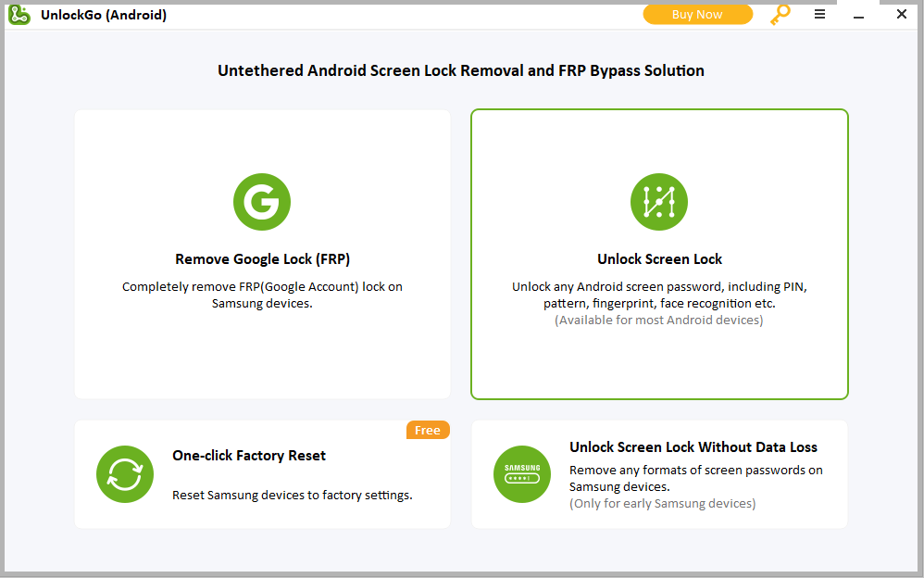Select the Remove Google Lock (FRP) option
The height and width of the screenshot is (578, 924).
[x=262, y=254]
